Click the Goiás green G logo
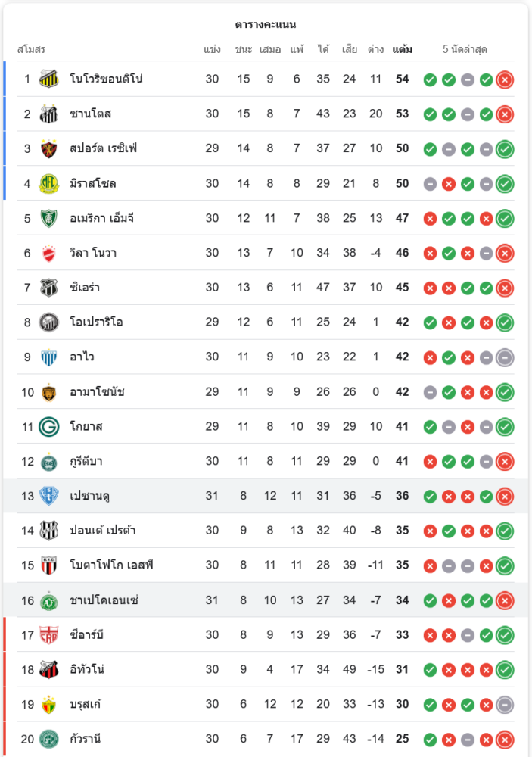The image size is (532, 757). [x=49, y=427]
